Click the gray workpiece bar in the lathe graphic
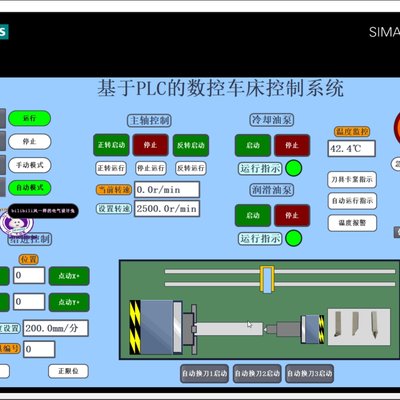 [229, 329]
